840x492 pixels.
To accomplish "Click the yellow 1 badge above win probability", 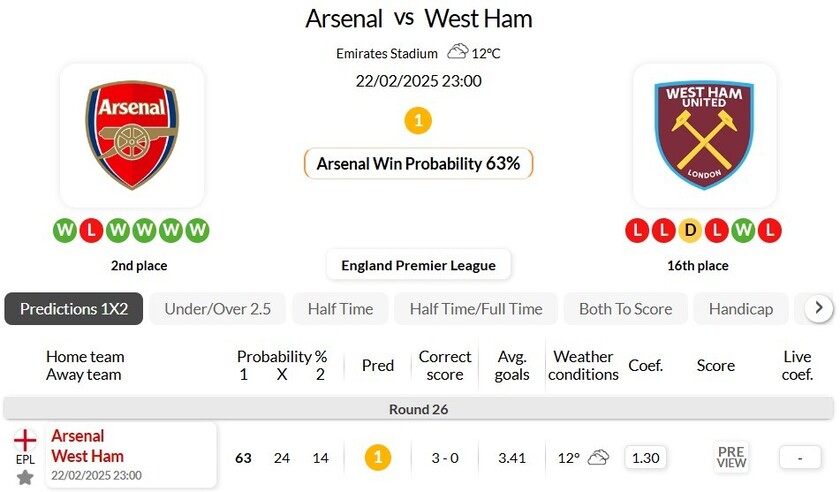I will pos(418,122).
